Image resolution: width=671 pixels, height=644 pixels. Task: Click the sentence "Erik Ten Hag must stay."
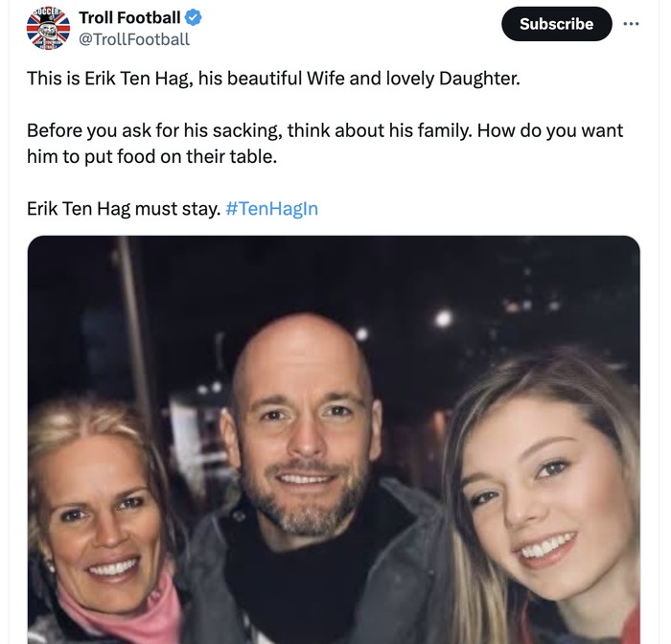click(124, 208)
